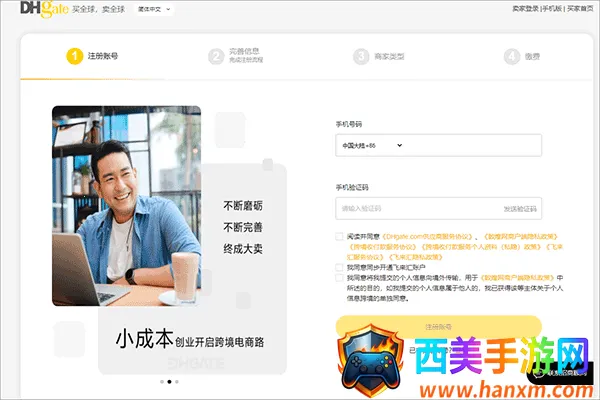The width and height of the screenshot is (600, 400).
Task: Check the personal information overseas transfer consent checkbox
Action: coord(339,278)
